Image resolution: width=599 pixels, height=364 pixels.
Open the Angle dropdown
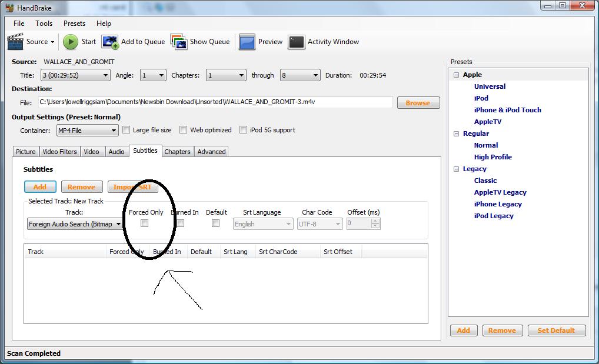(x=153, y=75)
